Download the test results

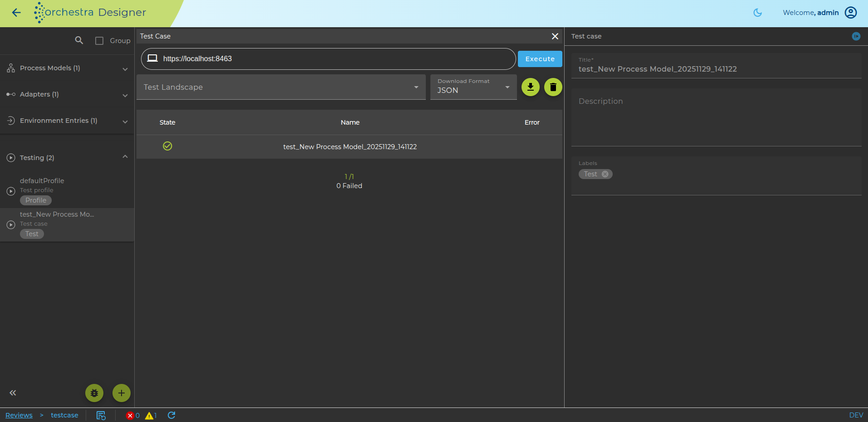click(531, 87)
